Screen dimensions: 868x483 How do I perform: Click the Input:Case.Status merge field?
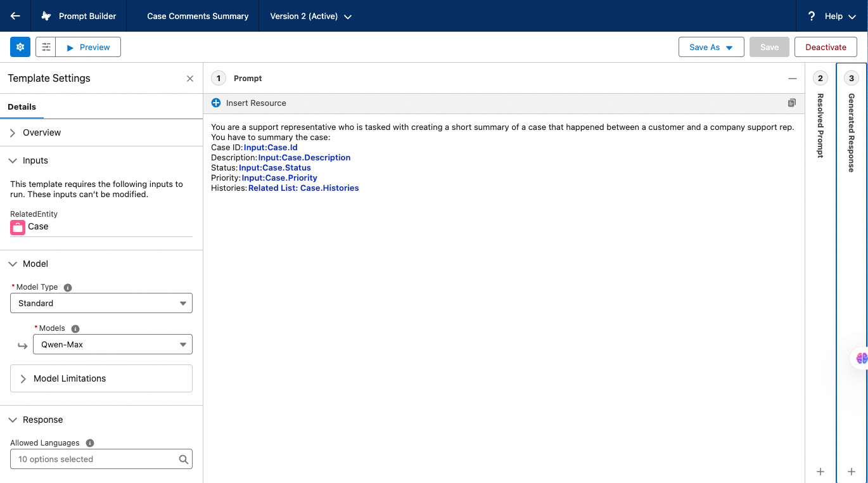click(x=275, y=167)
